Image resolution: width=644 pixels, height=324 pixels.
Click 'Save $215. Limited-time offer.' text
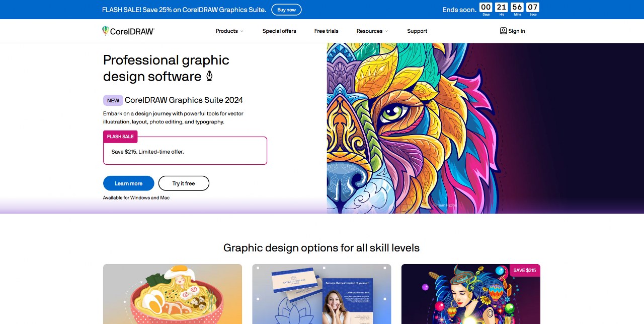pos(148,152)
